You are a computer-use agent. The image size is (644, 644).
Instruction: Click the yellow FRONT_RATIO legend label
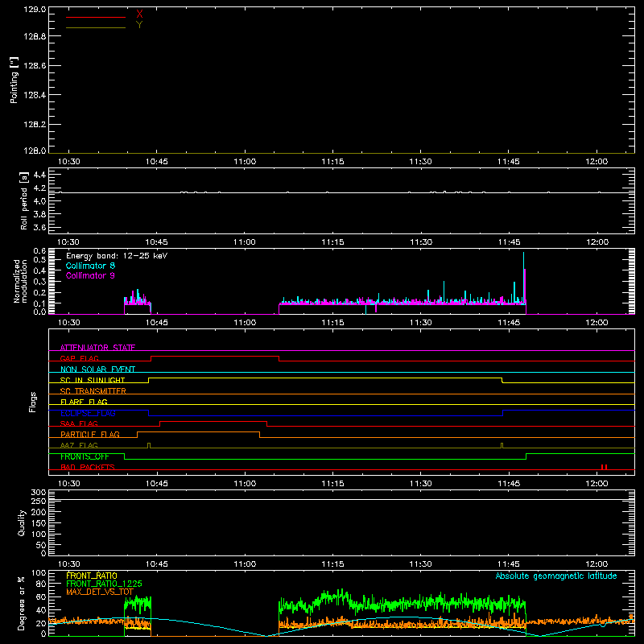pos(92,576)
